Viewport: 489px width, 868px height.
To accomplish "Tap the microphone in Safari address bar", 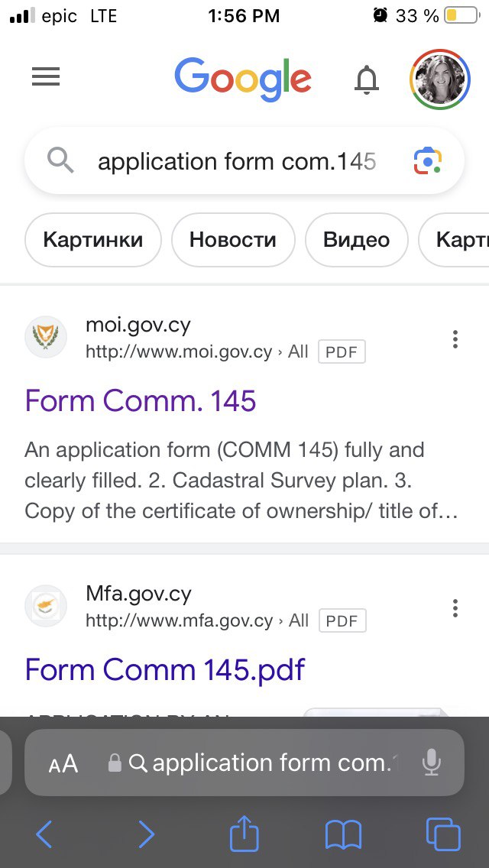I will pos(432,762).
